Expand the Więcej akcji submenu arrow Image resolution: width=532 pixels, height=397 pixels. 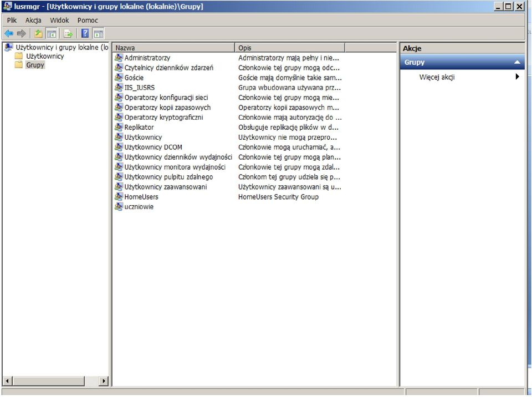pyautogui.click(x=518, y=77)
